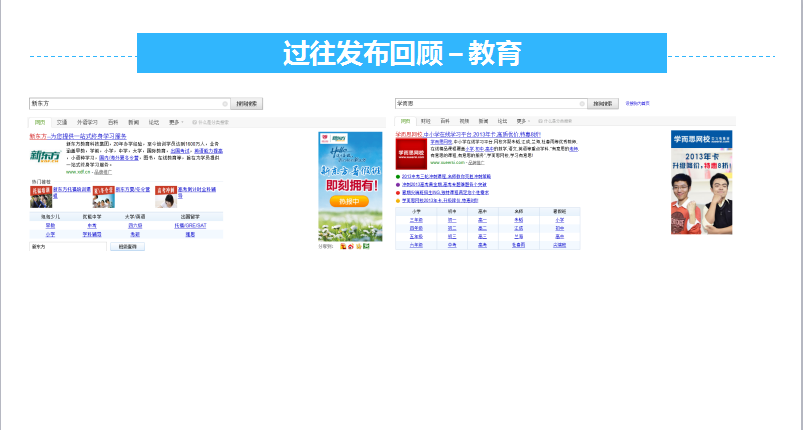
Task: Select the 百科 tab in the 新东方 results
Action: click(113, 122)
